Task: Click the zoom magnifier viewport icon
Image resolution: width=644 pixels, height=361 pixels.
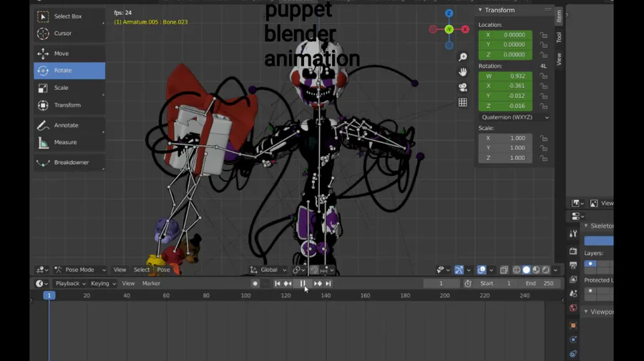Action: click(463, 57)
